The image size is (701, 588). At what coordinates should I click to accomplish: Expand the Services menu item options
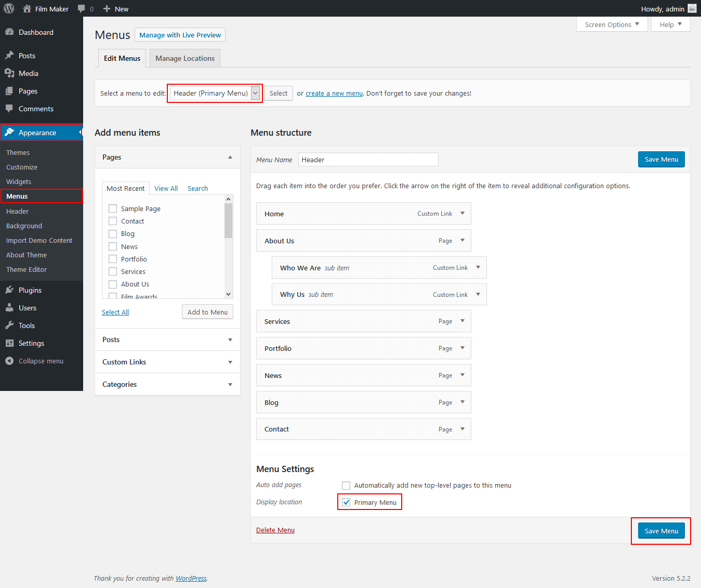click(x=462, y=321)
